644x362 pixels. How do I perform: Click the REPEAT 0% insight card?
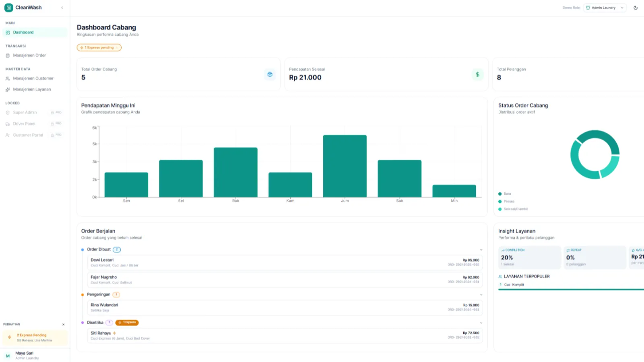595,257
